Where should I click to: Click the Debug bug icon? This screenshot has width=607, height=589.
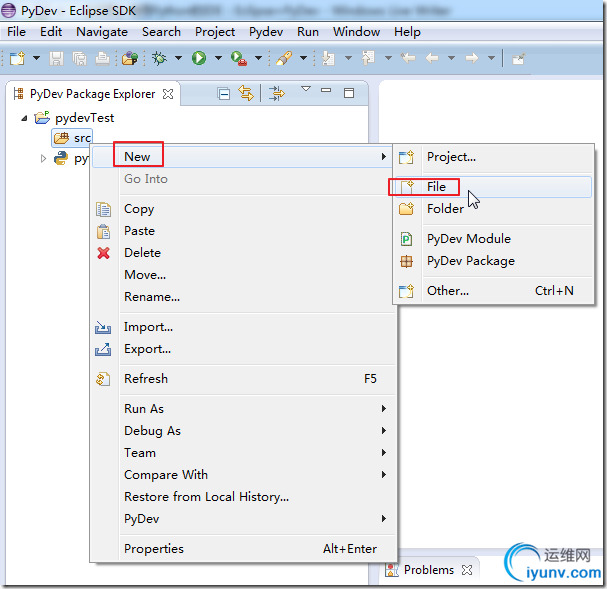(x=159, y=58)
